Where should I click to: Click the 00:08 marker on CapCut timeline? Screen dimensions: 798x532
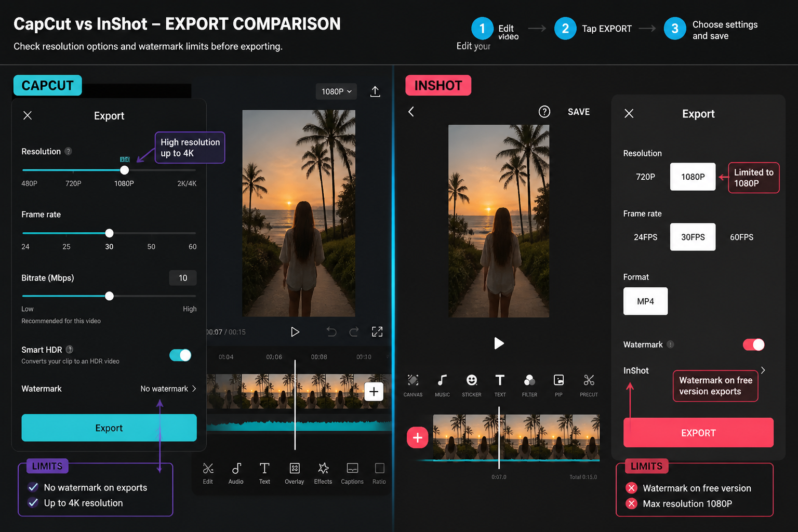click(319, 357)
